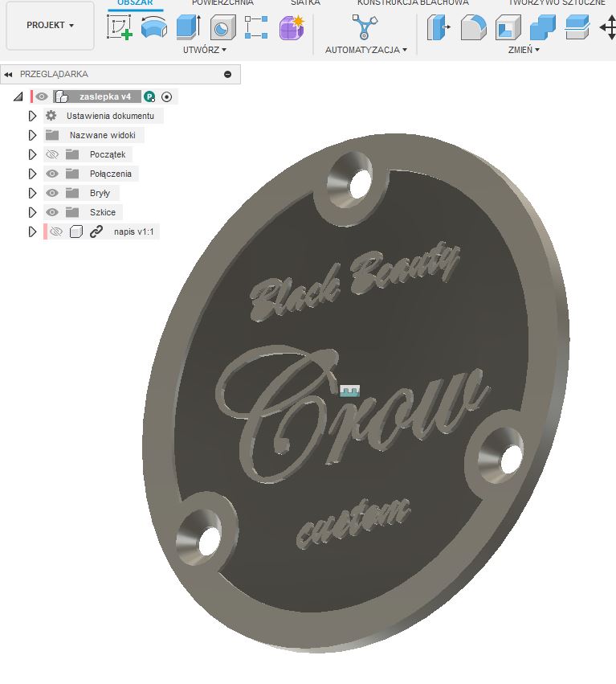Select the napis v1:1 label
The image size is (616, 684).
[x=134, y=231]
